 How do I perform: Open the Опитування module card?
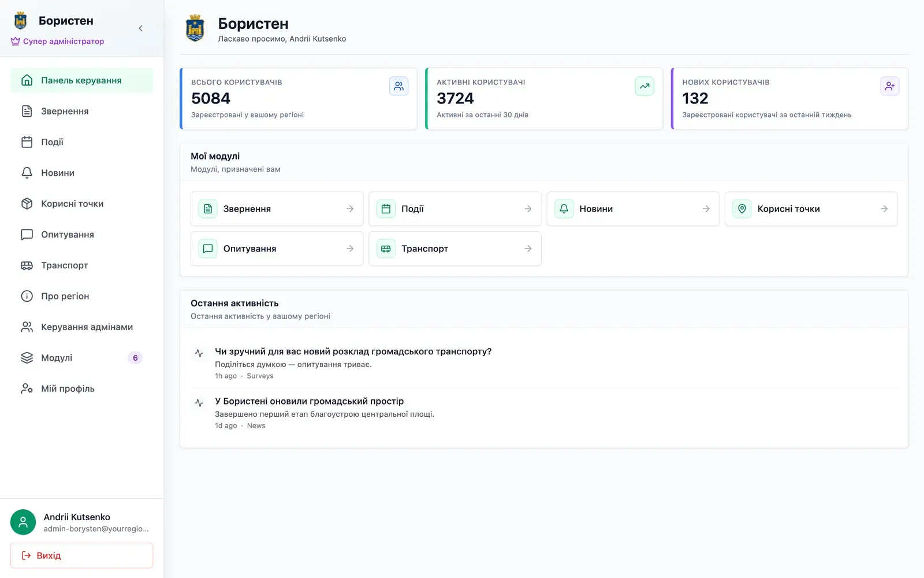coord(277,249)
